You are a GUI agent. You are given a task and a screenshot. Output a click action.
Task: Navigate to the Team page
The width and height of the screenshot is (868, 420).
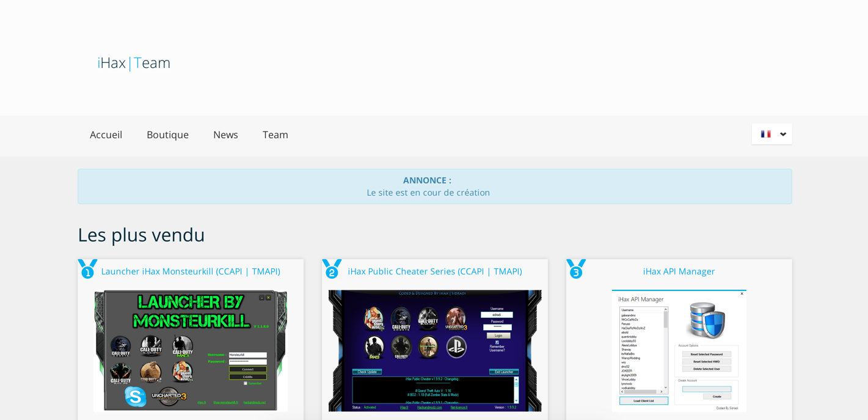click(x=275, y=134)
